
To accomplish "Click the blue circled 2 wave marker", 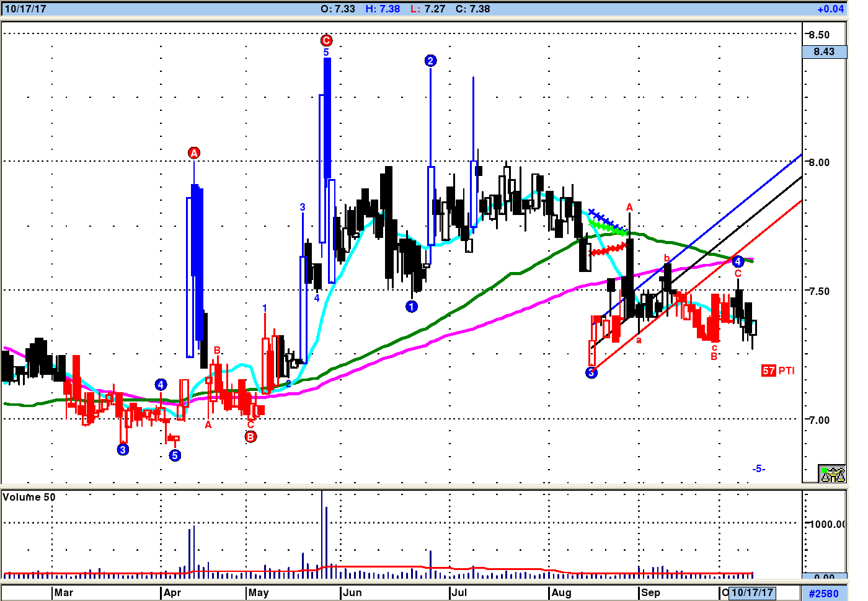I will [x=430, y=61].
